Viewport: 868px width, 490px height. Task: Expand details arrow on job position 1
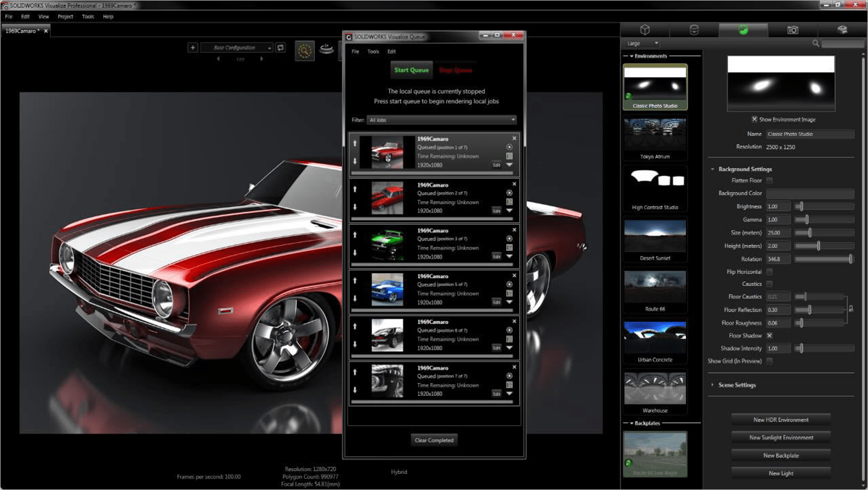coord(509,165)
